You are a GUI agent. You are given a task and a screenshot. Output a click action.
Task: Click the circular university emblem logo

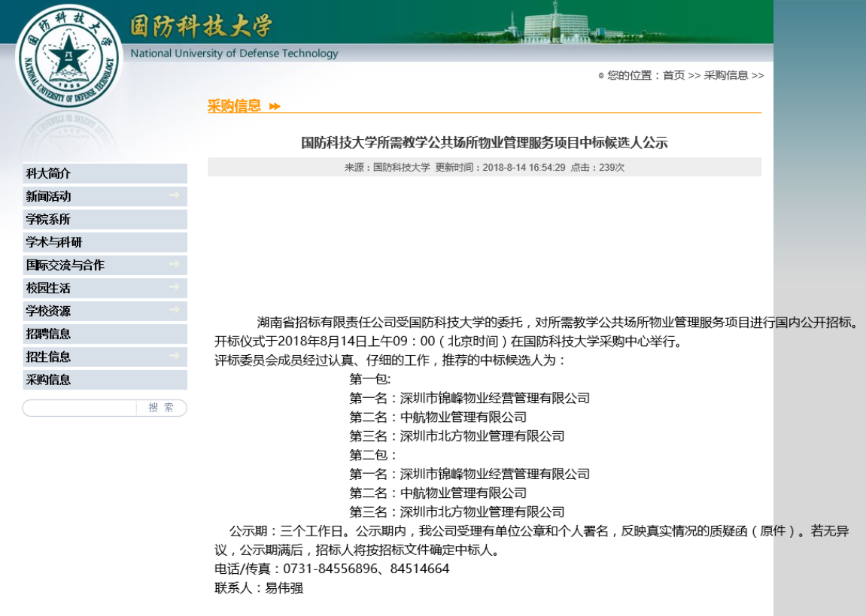pos(69,59)
